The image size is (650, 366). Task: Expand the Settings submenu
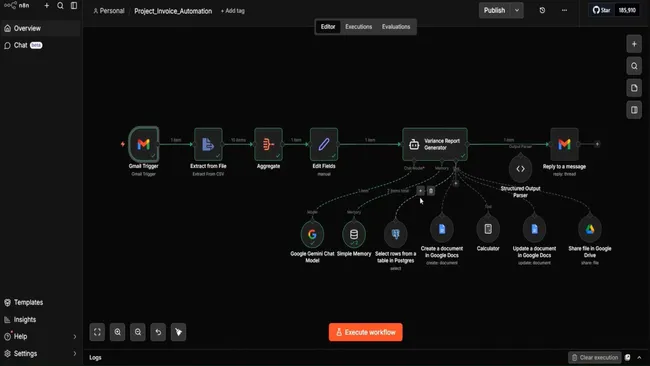[x=75, y=354]
